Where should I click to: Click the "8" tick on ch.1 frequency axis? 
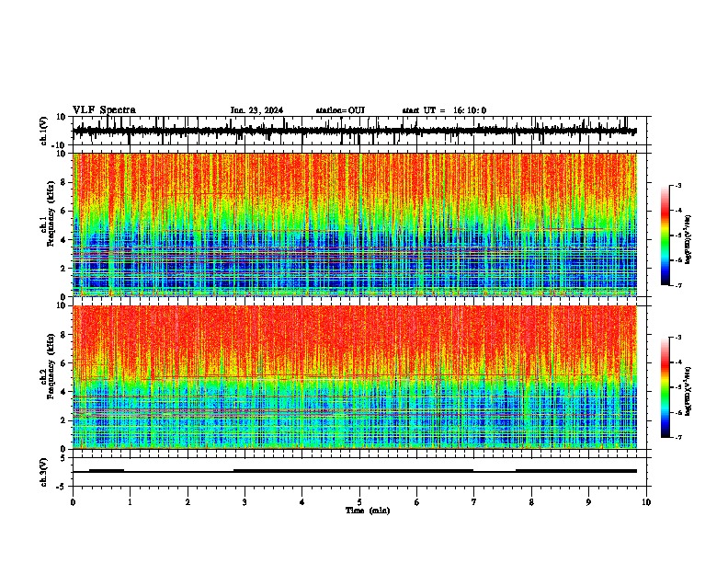[64, 182]
